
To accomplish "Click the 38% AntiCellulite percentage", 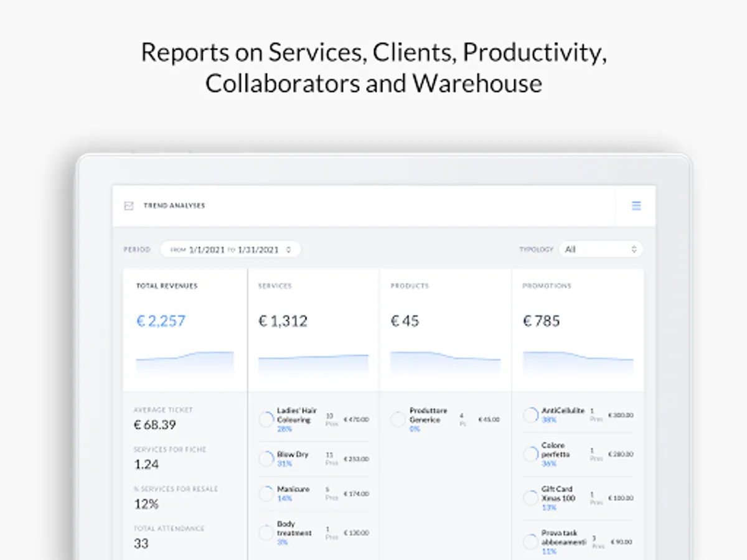I will [x=549, y=420].
